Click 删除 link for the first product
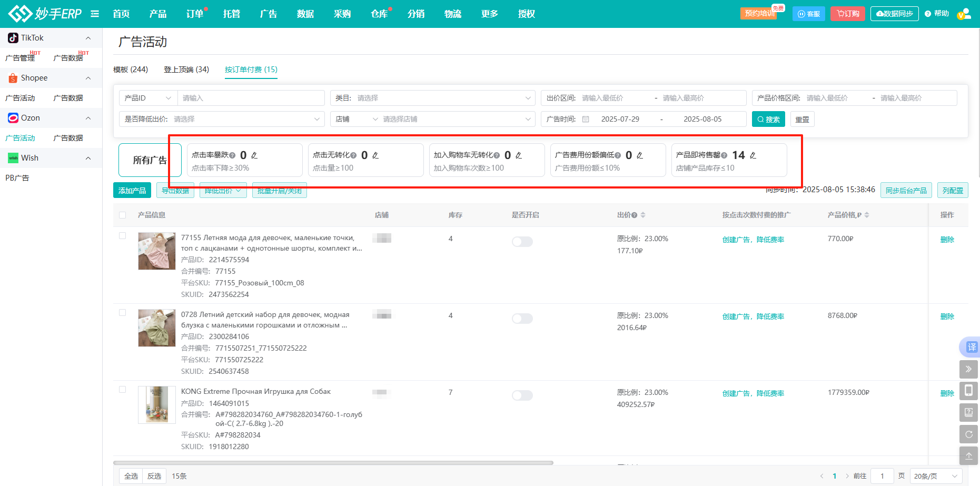980x486 pixels. (947, 240)
